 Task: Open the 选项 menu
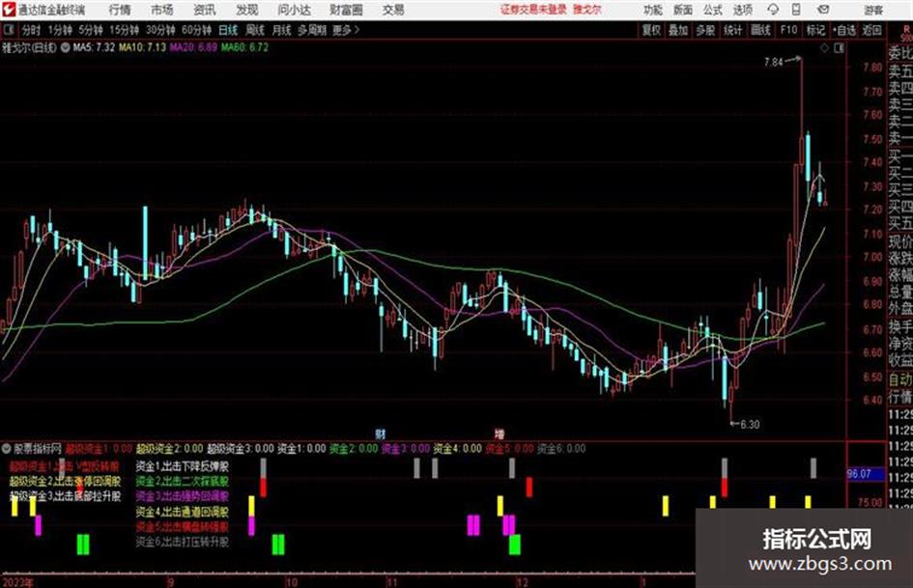pyautogui.click(x=743, y=10)
